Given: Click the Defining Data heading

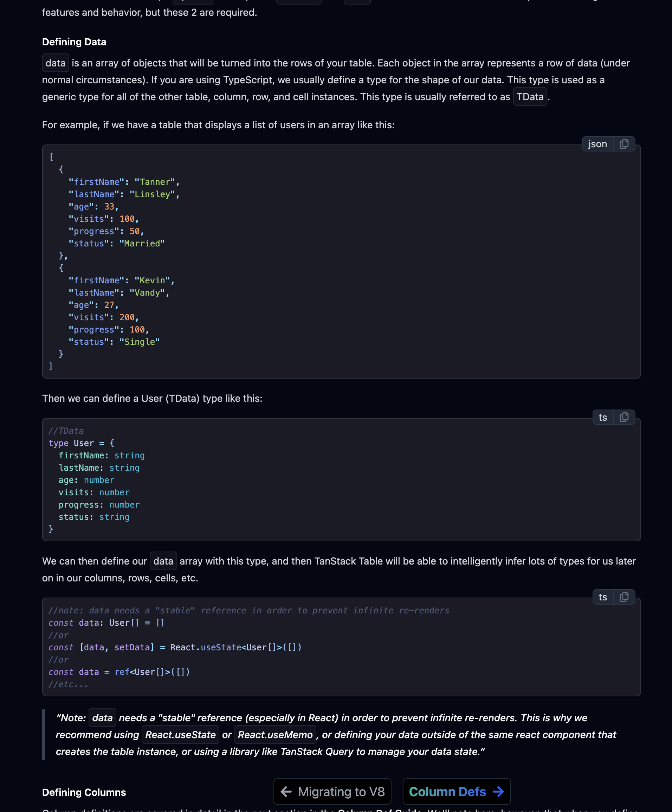Looking at the screenshot, I should [74, 42].
